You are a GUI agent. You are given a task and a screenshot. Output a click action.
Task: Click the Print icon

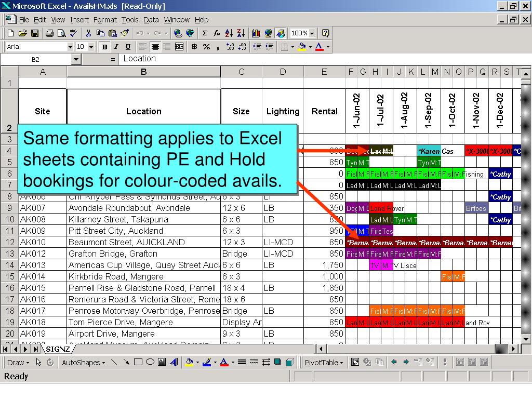point(49,33)
